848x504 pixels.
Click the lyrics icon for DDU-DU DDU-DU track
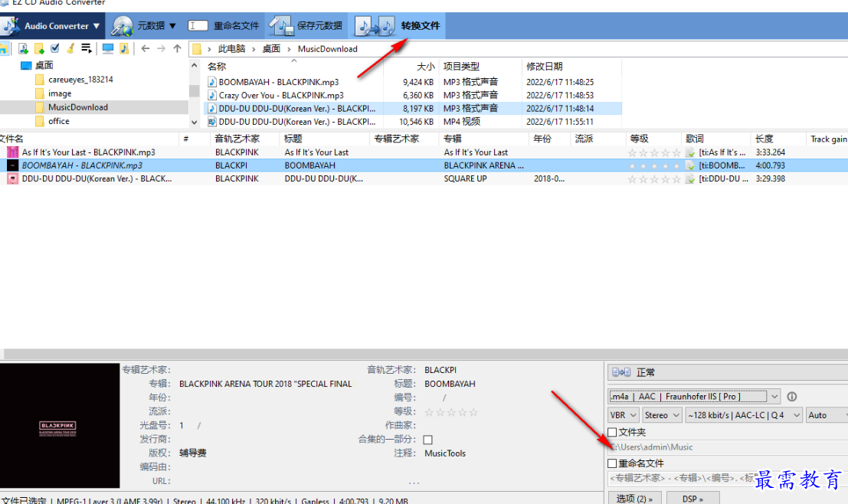690,178
